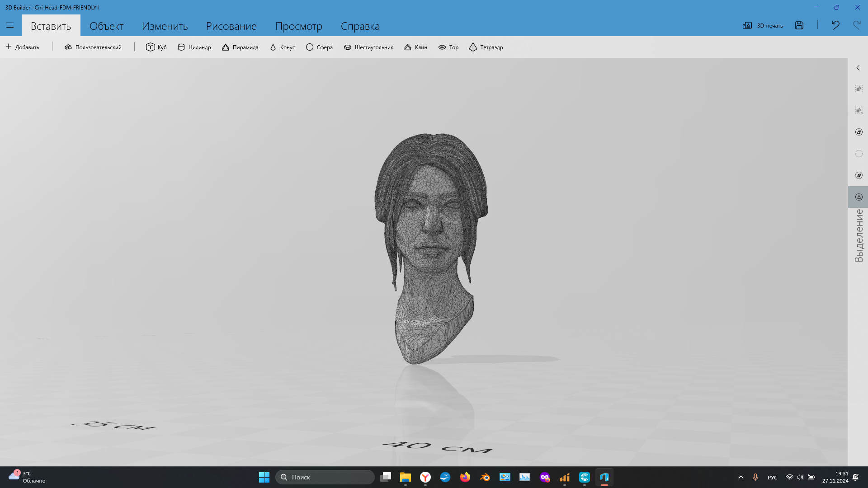Toggle the solid shaded view mode icon

[x=859, y=175]
